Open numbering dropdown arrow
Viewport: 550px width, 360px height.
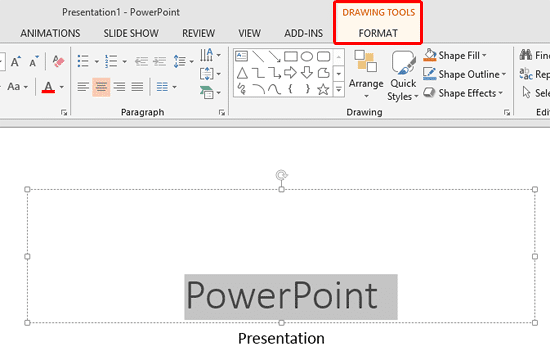[x=124, y=62]
